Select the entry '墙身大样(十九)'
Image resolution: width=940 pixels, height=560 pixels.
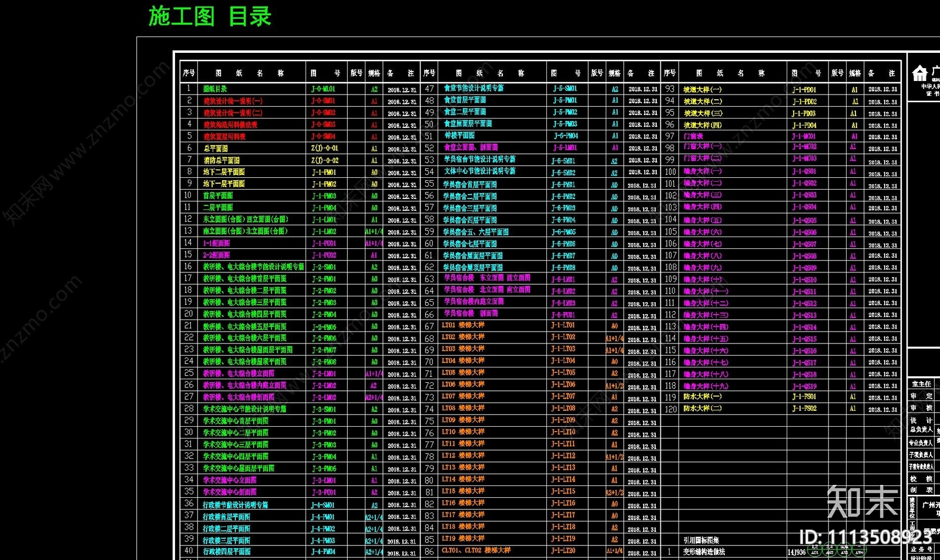(x=705, y=386)
